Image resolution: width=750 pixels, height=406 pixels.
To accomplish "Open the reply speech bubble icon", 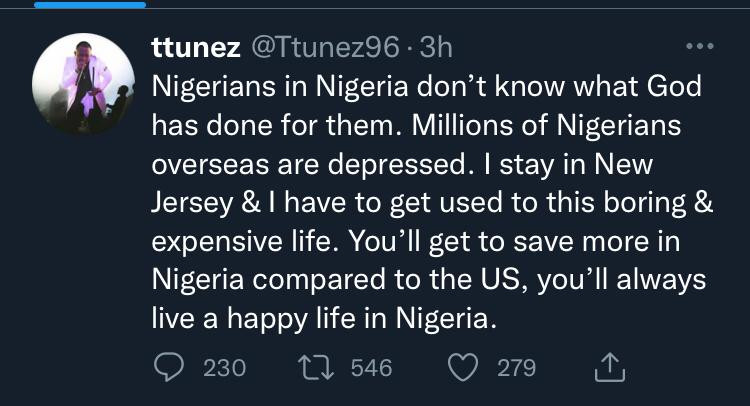I will click(170, 368).
